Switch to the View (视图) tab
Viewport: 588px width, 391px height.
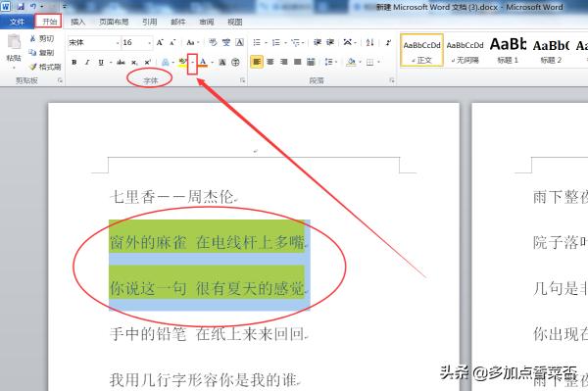235,23
